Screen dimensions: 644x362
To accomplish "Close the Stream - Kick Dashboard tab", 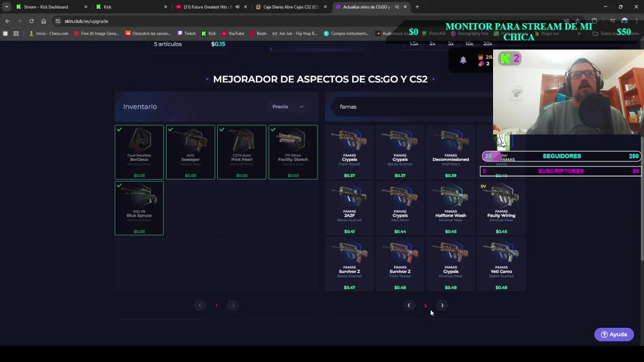I will coord(86,7).
